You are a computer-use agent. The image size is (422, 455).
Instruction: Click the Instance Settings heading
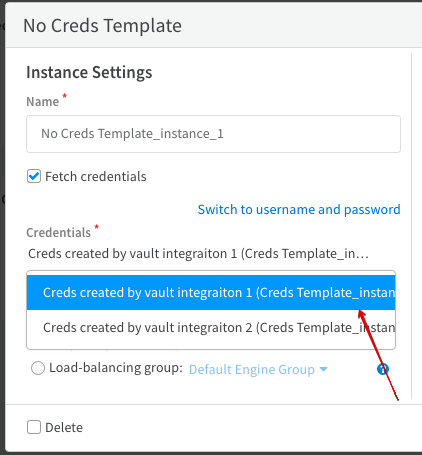point(89,72)
